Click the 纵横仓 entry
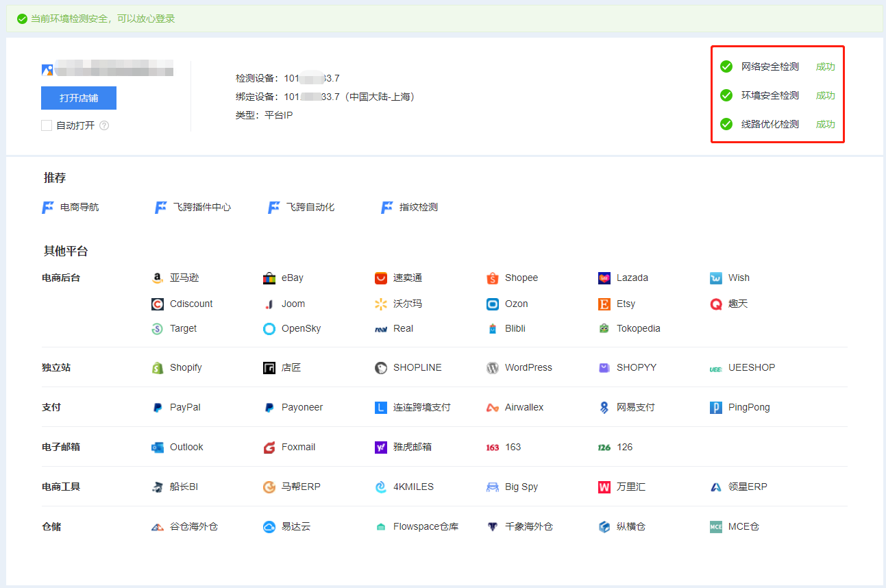Viewport: 886px width, 588px height. click(x=622, y=526)
